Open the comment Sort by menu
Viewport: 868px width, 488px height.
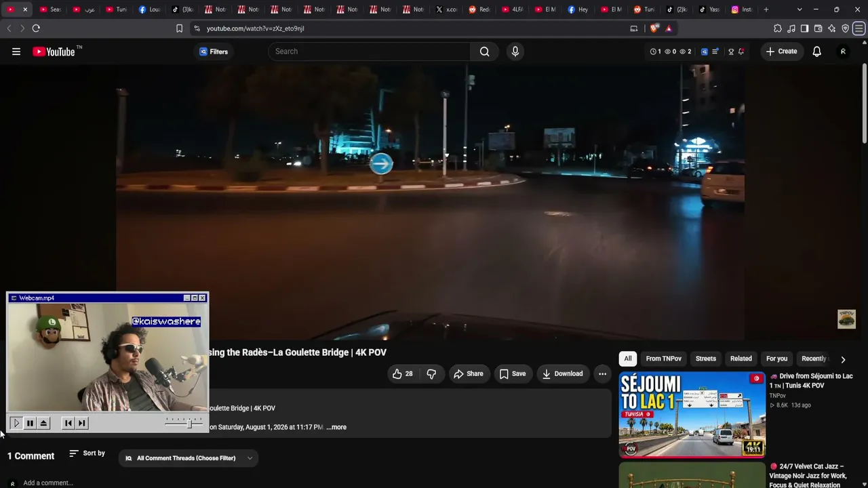(87, 453)
